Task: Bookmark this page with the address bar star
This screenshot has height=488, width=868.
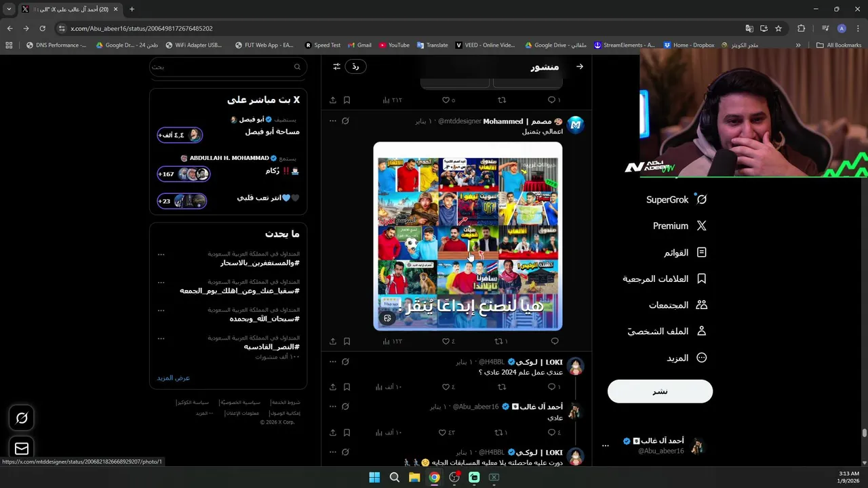Action: click(778, 28)
